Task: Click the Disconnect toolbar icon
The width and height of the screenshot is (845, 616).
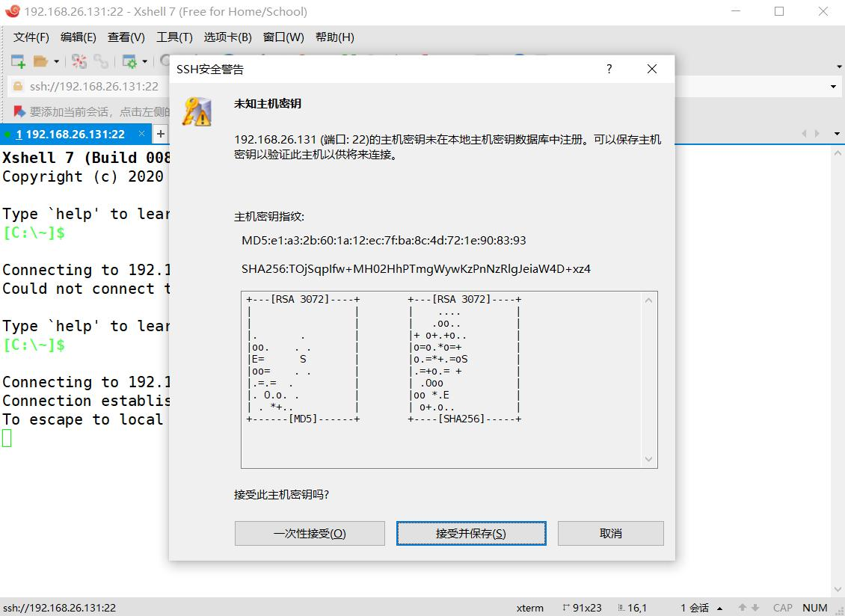Action: pos(79,61)
